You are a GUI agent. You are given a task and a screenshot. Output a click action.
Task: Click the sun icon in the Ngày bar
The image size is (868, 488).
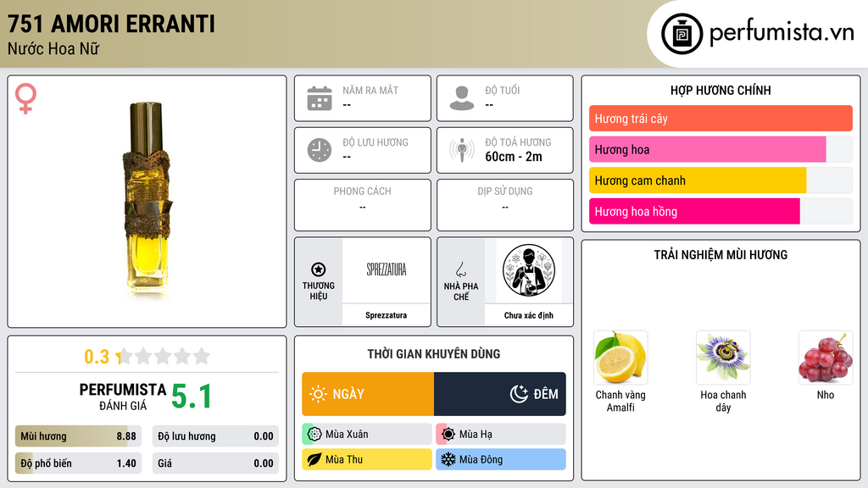tap(319, 394)
